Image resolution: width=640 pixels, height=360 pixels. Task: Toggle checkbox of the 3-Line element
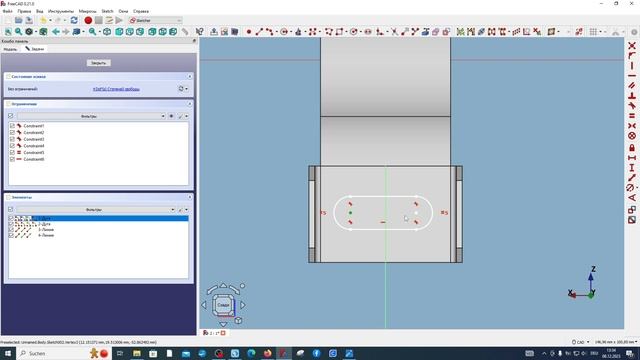[11, 229]
